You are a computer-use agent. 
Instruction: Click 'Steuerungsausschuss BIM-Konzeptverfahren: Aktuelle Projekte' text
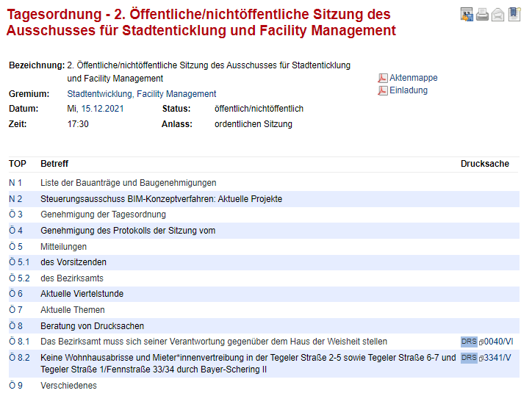pos(161,199)
